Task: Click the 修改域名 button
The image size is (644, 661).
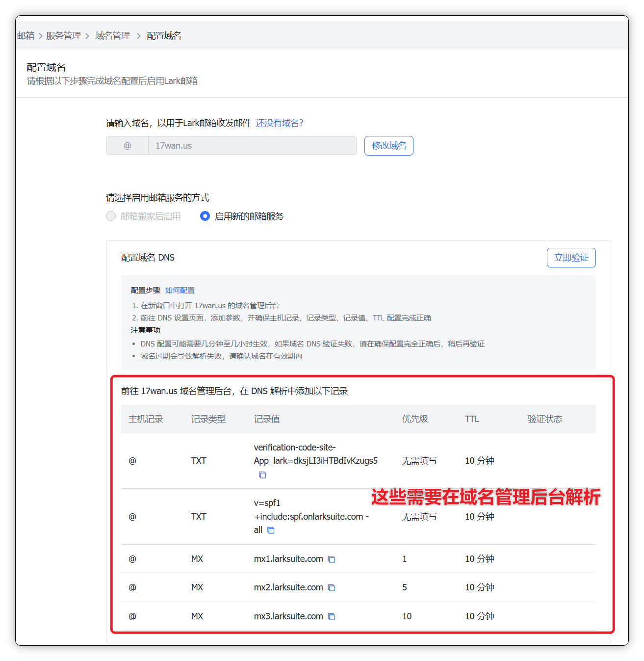Action: tap(388, 146)
